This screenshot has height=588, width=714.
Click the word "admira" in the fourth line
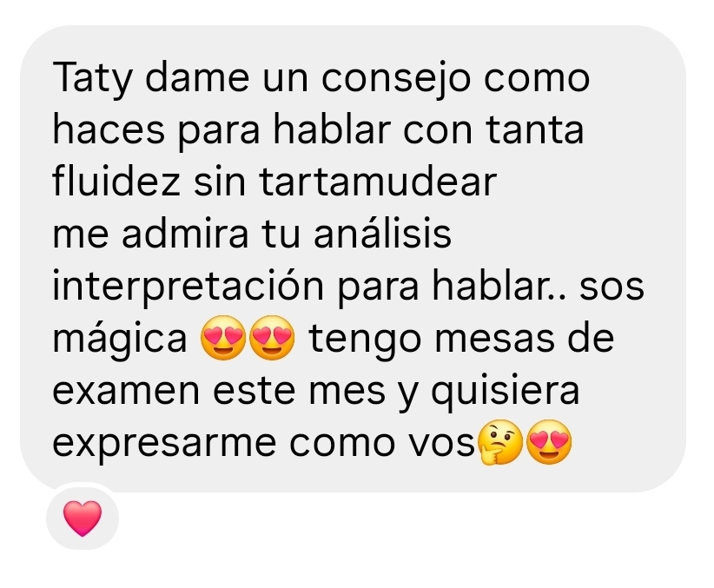tap(185, 233)
